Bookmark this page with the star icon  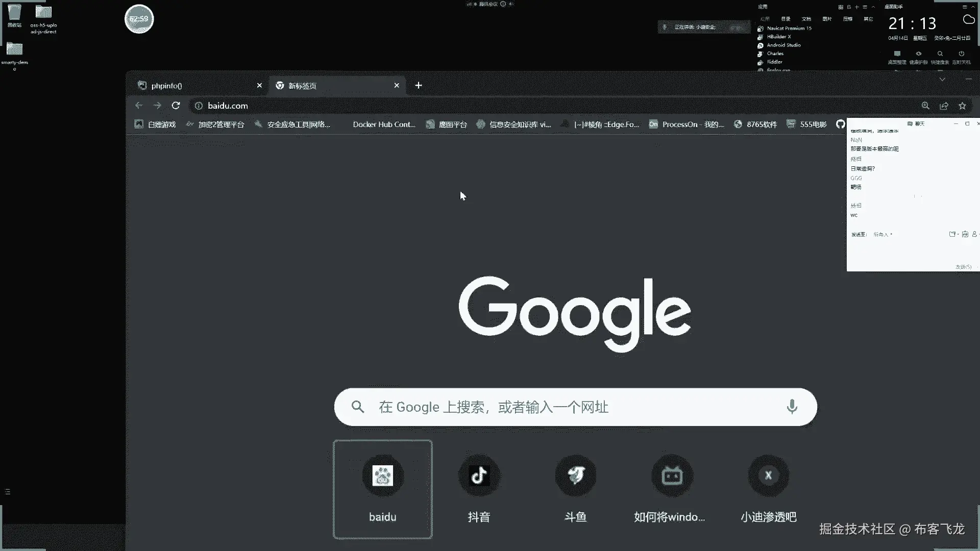point(962,106)
